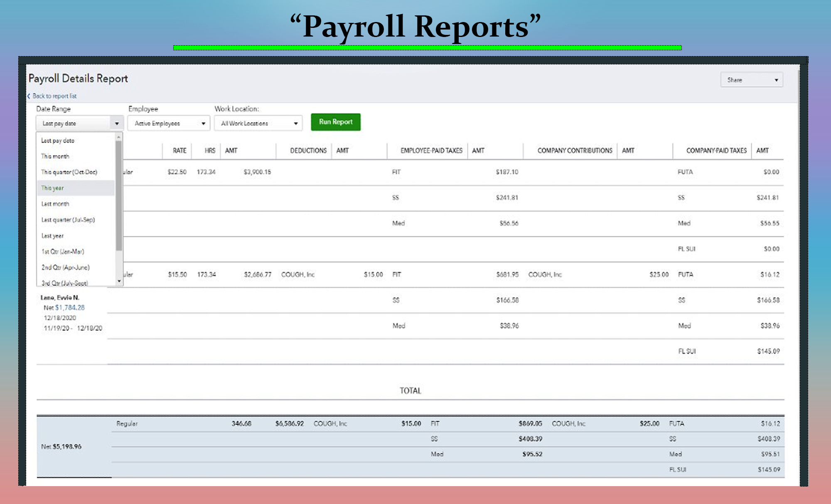
Task: Open net pay link $1,784.28
Action: 70,307
